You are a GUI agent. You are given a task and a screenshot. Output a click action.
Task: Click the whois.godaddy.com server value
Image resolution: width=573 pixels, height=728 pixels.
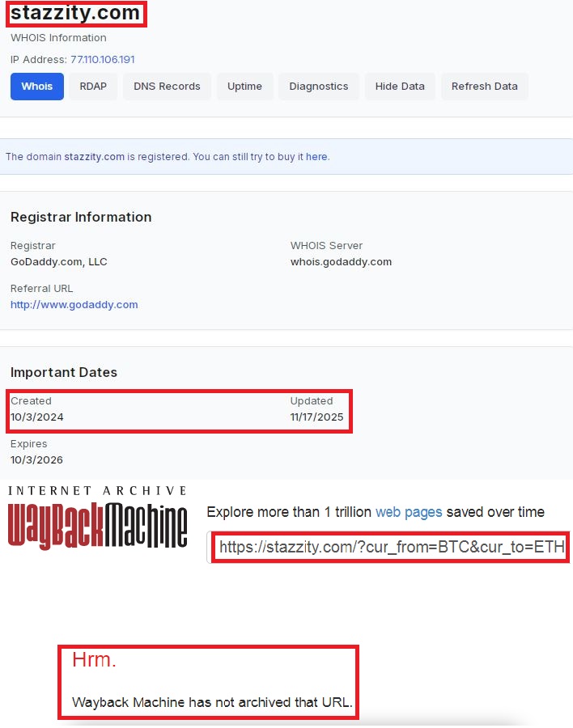coord(341,262)
